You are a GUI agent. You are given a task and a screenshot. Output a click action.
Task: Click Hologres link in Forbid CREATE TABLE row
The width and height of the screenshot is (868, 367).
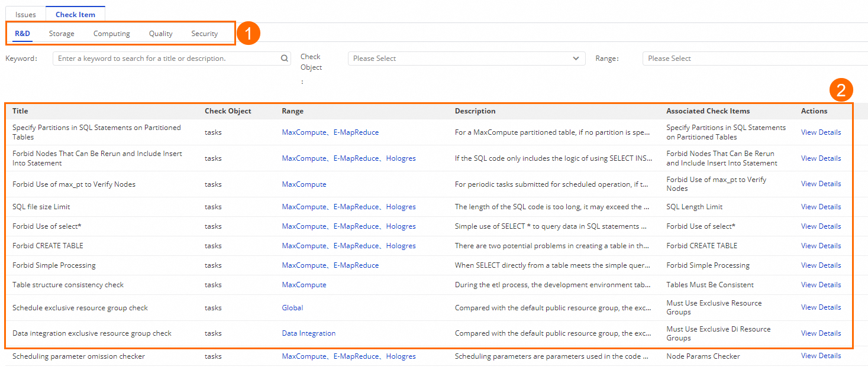[401, 246]
